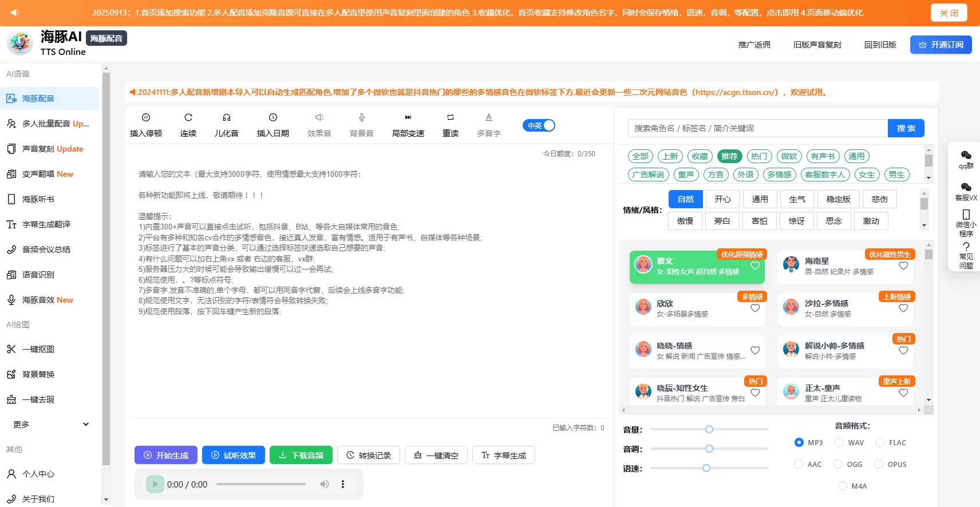980x507 pixels.
Task: Open the audio player three-dot menu
Action: pos(343,484)
